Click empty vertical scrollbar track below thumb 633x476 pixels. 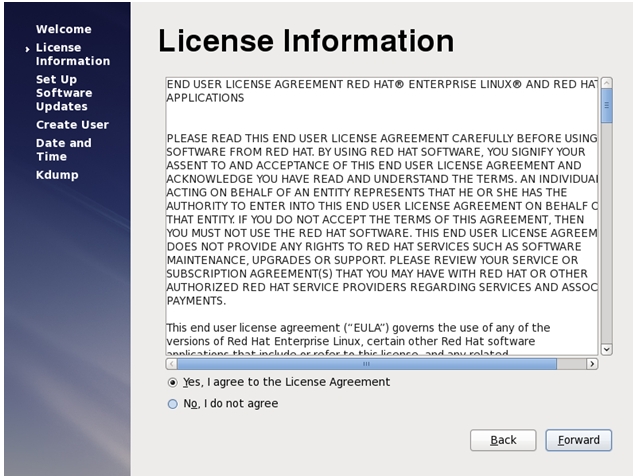(x=606, y=233)
